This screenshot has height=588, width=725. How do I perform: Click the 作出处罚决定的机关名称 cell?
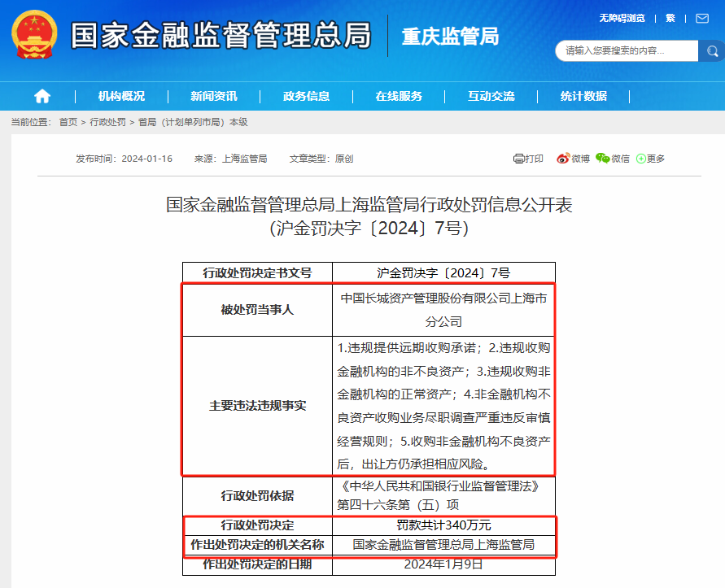258,545
